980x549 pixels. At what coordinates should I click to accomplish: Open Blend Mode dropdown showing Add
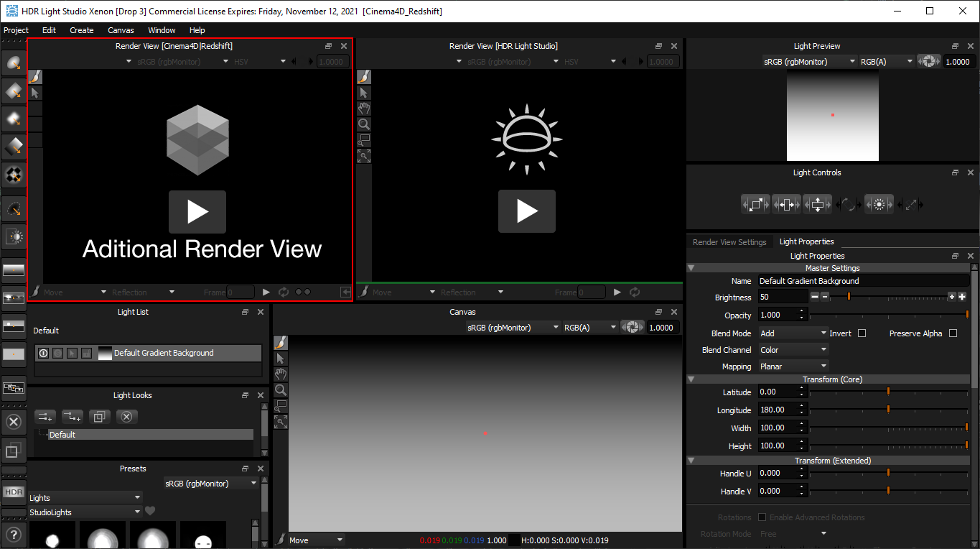793,333
